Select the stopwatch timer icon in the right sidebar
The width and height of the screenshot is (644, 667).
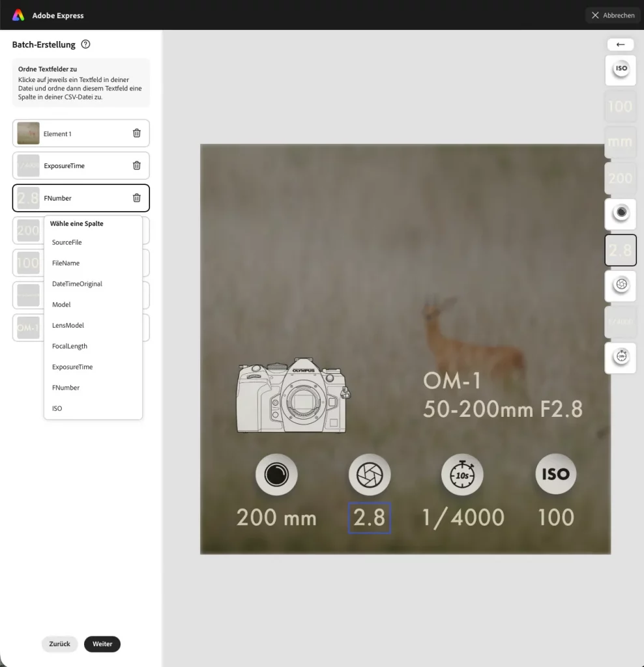(x=620, y=357)
